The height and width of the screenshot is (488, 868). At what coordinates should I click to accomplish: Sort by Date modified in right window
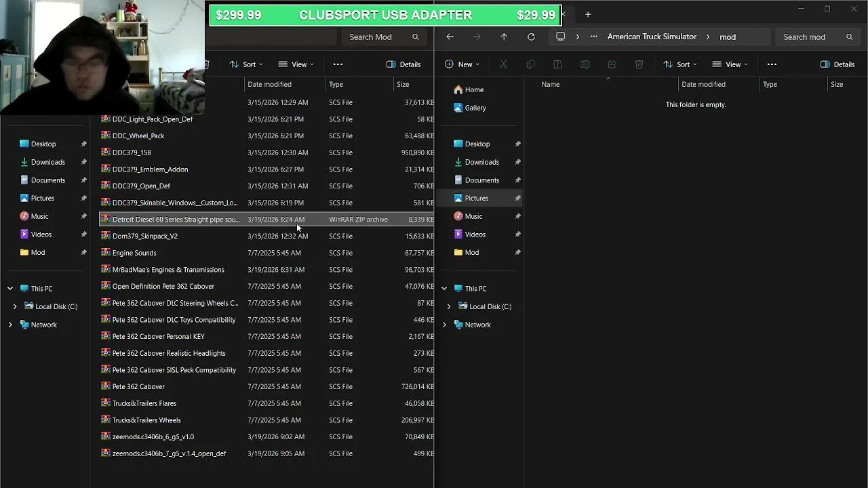[703, 84]
